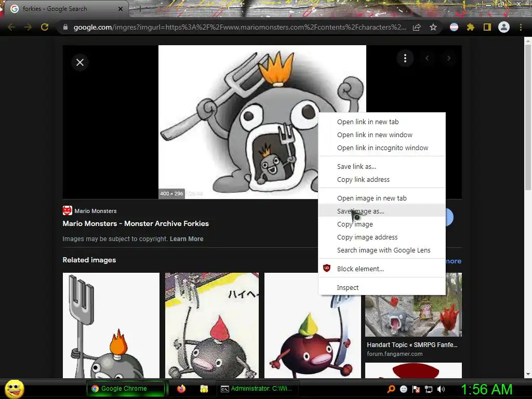
Task: Choose Open link in new tab
Action: click(382, 122)
